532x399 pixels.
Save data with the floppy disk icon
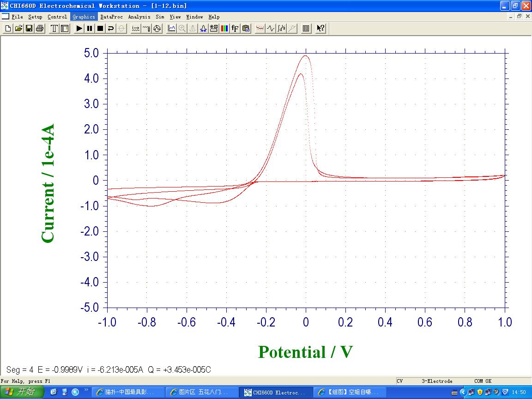coord(29,29)
